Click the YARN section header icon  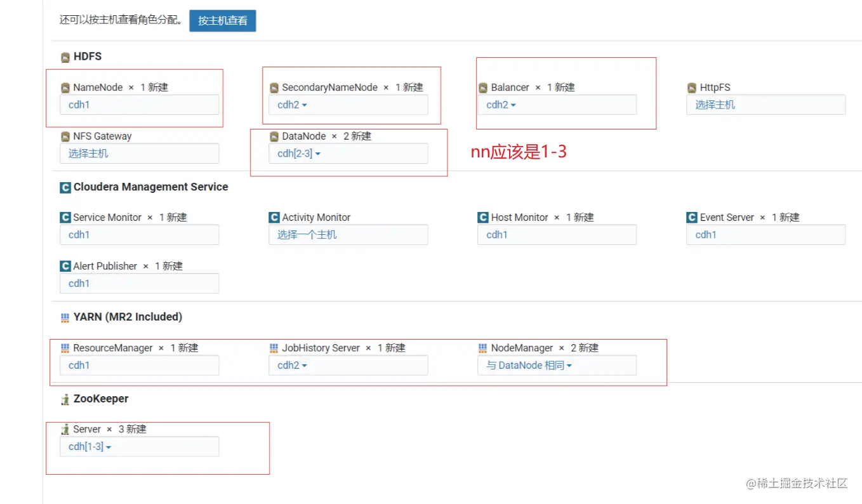[65, 317]
